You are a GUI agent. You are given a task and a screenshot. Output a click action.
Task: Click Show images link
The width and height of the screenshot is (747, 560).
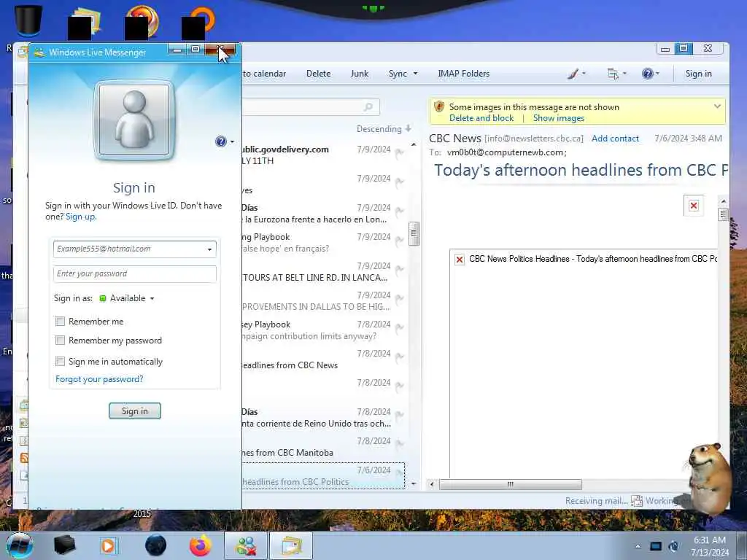pos(558,118)
